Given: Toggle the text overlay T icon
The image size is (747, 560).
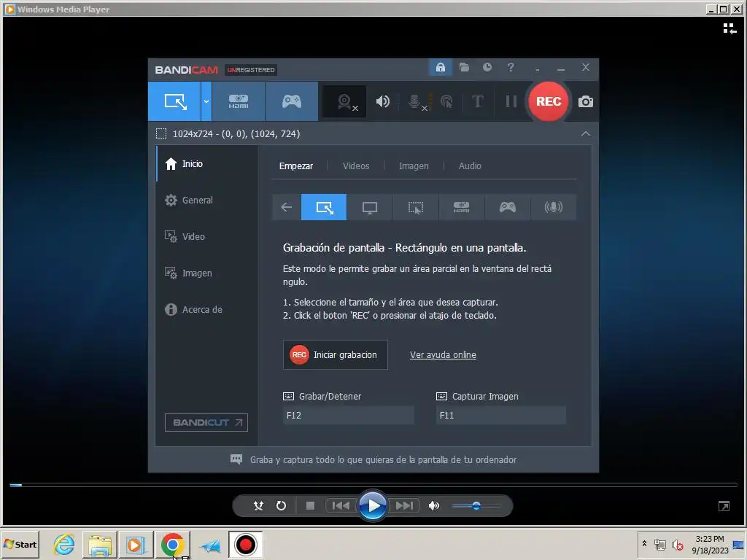Looking at the screenshot, I should click(477, 101).
